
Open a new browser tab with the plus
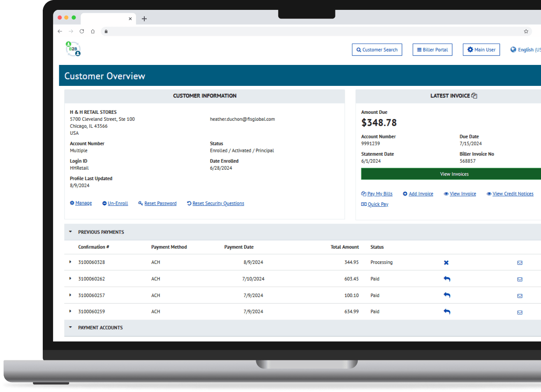tap(144, 18)
